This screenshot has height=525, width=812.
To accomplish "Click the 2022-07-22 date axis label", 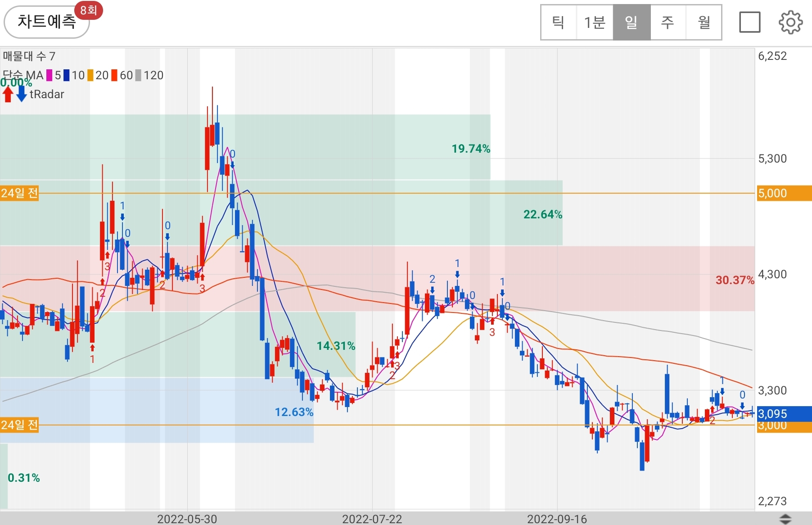I will pyautogui.click(x=372, y=519).
